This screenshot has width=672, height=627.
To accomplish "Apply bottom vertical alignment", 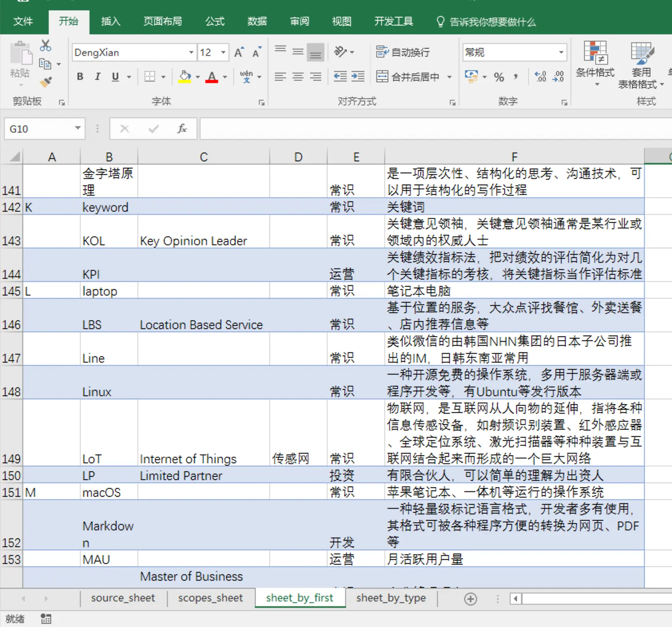I will tap(316, 52).
